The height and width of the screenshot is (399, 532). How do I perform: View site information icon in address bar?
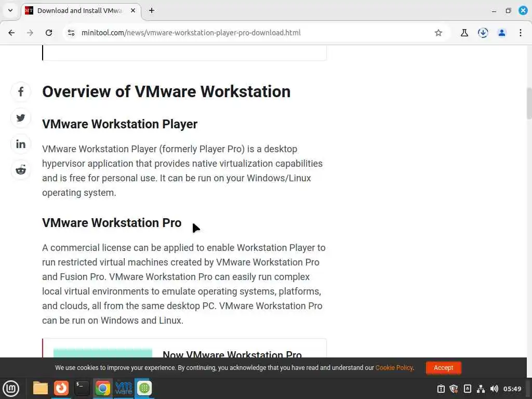pos(71,33)
